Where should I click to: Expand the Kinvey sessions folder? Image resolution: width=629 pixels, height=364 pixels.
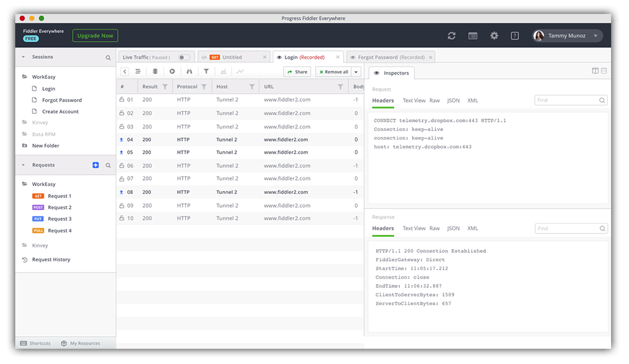coord(24,122)
